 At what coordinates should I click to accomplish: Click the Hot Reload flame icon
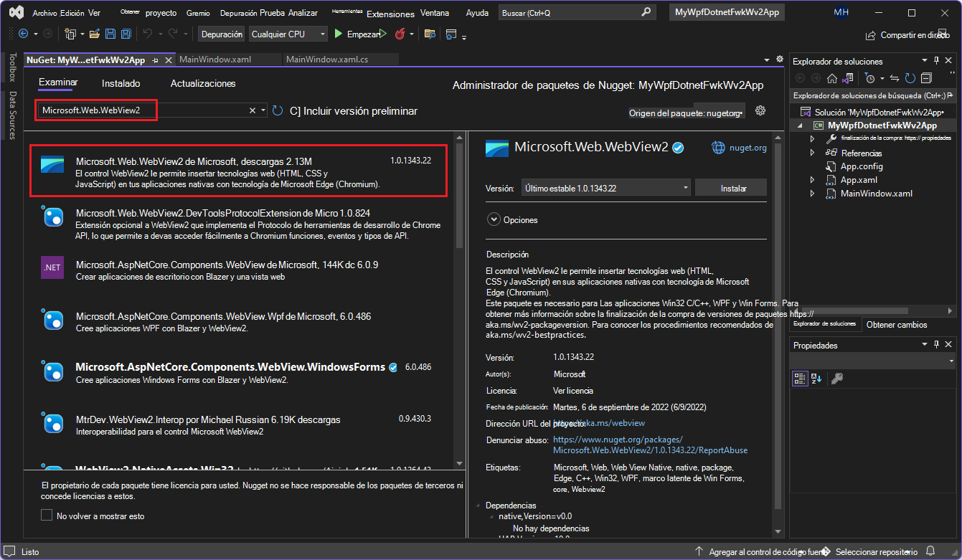[400, 34]
